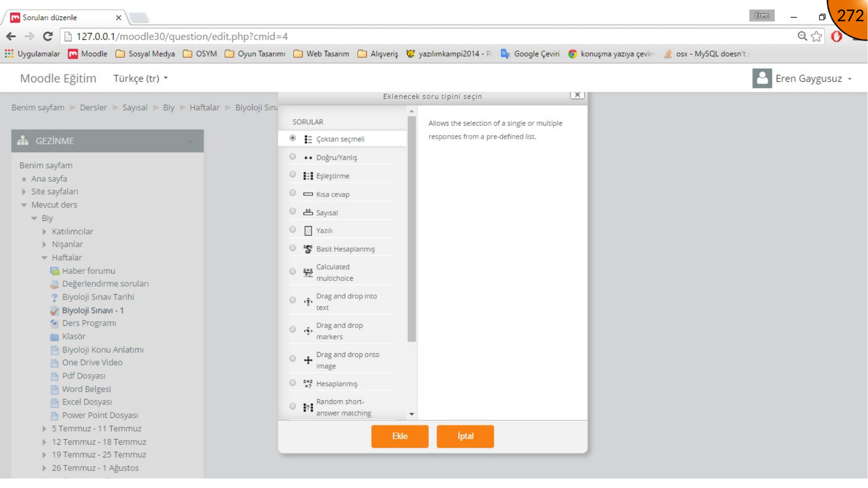Click the user avatar icon beside Eren Gaygusuz
This screenshot has width=868, height=488.
pos(762,78)
